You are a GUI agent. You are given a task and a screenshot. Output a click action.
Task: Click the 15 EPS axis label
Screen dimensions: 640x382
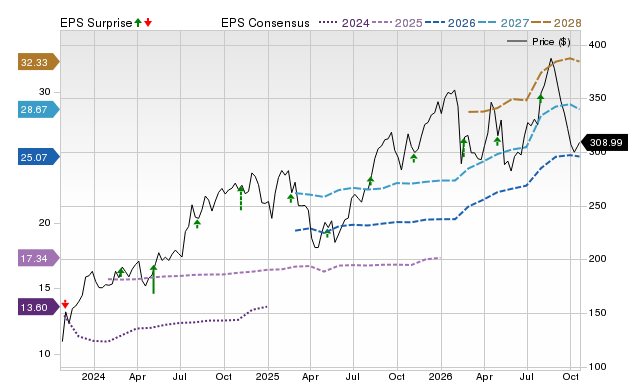click(x=44, y=288)
